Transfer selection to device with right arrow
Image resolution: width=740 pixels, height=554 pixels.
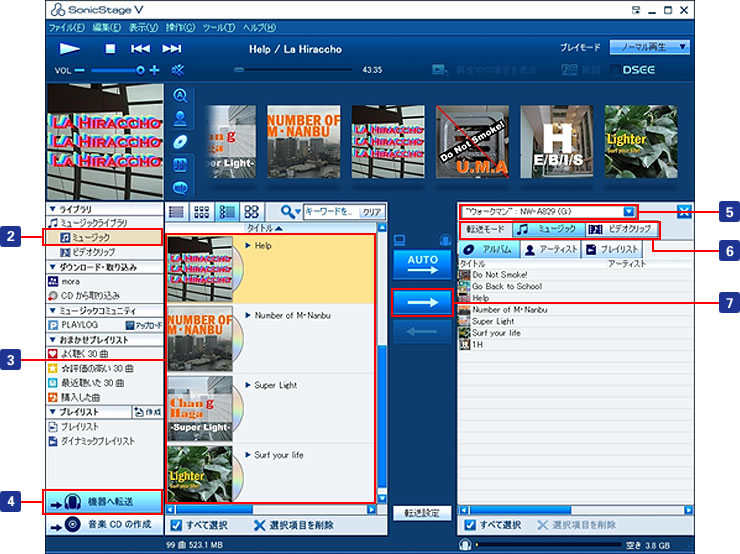coord(422,302)
